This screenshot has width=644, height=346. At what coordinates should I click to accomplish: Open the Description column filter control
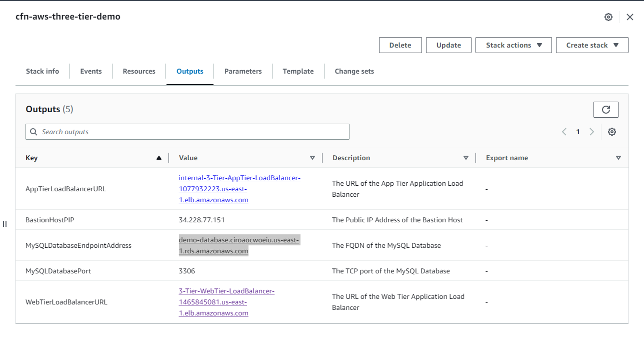coord(466,157)
